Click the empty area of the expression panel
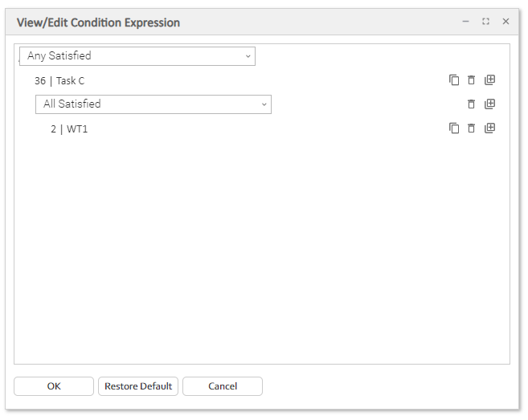528x420 pixels. (x=261, y=257)
